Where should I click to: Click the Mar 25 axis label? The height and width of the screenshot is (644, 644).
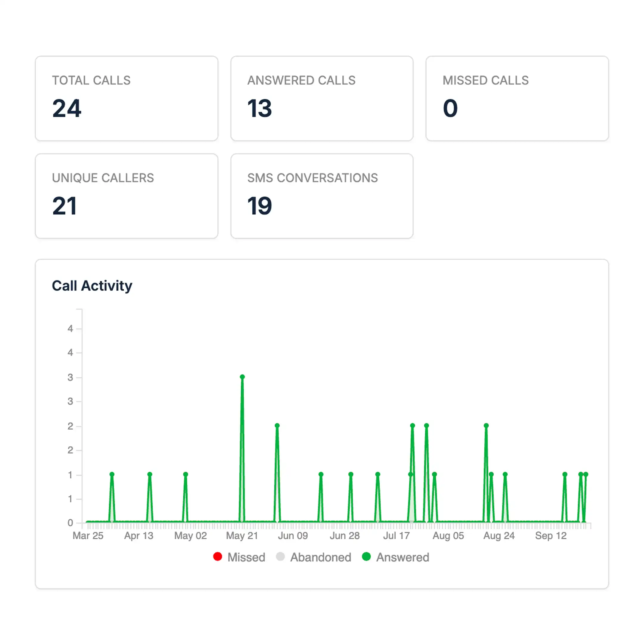pos(88,536)
